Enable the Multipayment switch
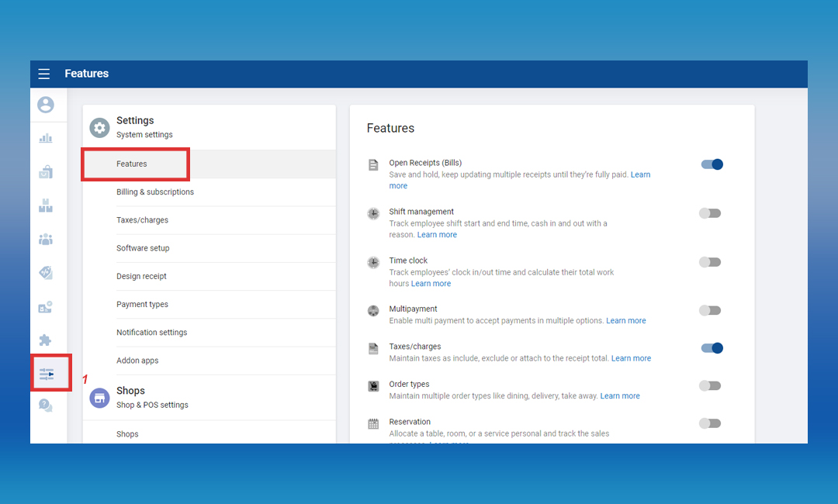Viewport: 838px width, 504px height. [x=710, y=310]
